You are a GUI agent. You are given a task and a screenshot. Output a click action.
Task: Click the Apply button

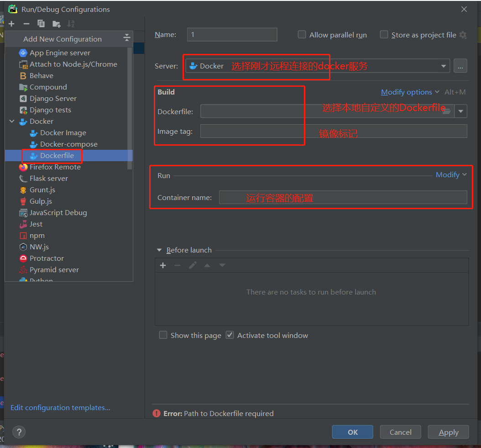[x=448, y=432]
